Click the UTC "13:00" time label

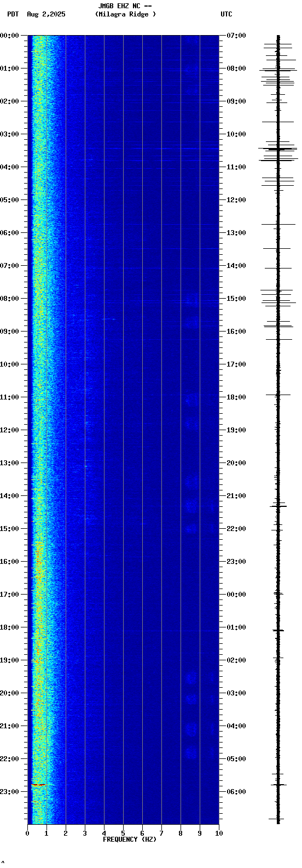click(x=236, y=233)
